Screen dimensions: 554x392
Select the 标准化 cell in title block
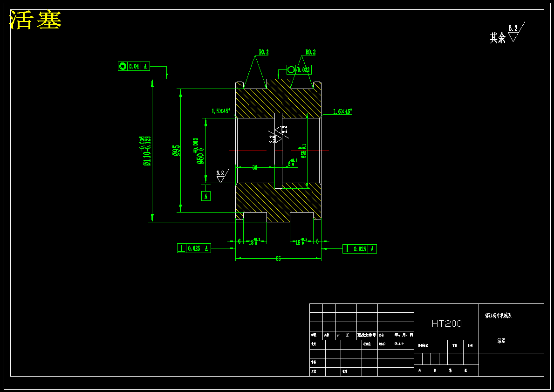coord(367,344)
